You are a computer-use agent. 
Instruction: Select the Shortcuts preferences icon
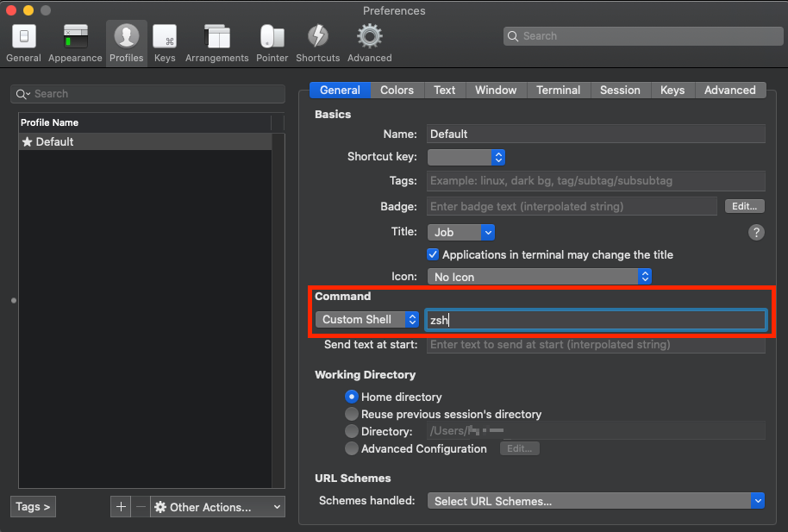coord(317,41)
